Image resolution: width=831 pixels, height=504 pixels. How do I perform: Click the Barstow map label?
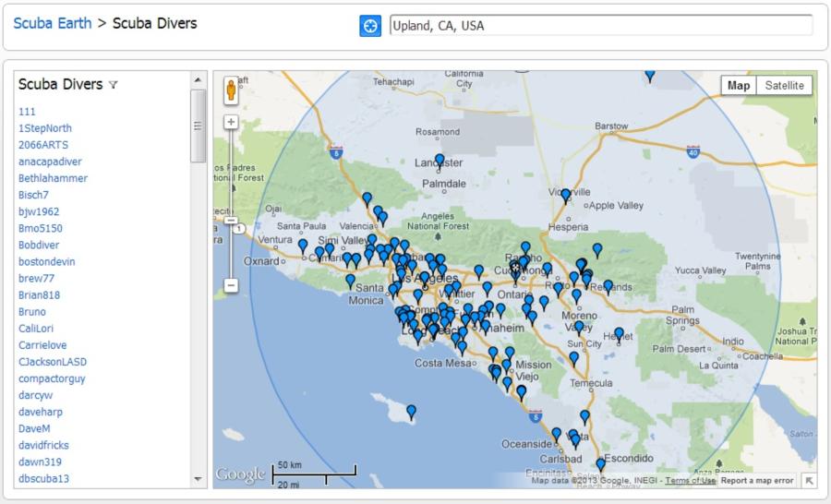(x=611, y=126)
